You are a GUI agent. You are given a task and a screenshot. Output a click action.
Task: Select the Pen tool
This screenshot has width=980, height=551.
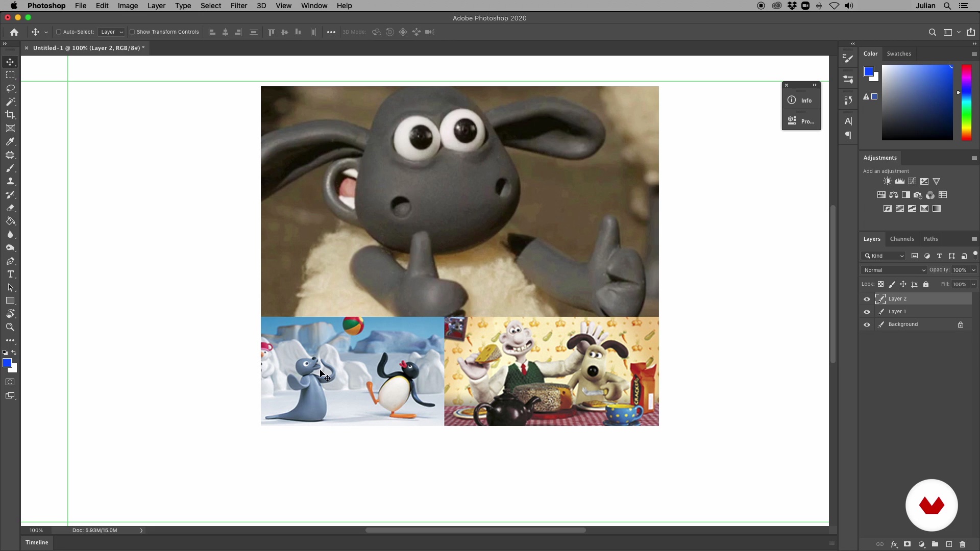coord(10,261)
